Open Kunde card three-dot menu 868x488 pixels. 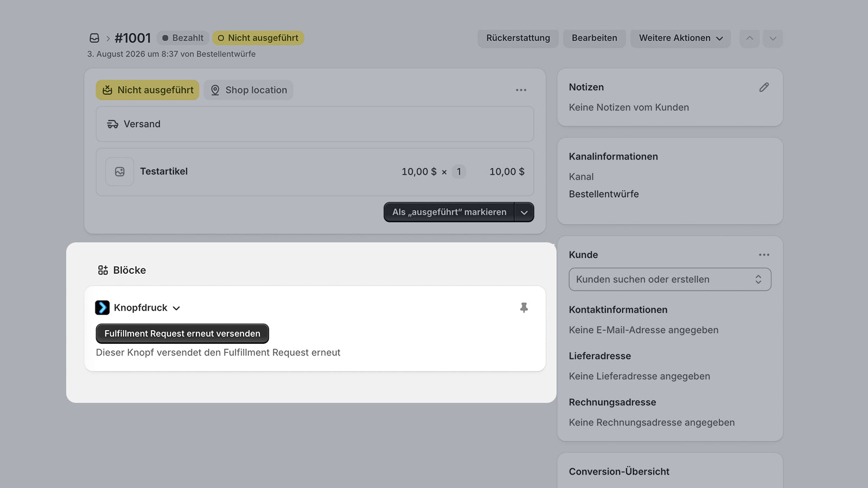(x=764, y=255)
